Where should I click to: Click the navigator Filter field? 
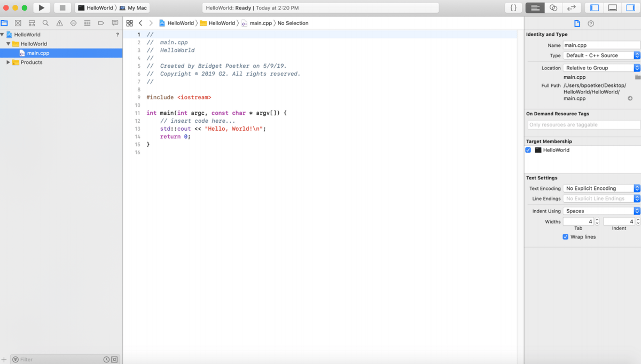59,360
